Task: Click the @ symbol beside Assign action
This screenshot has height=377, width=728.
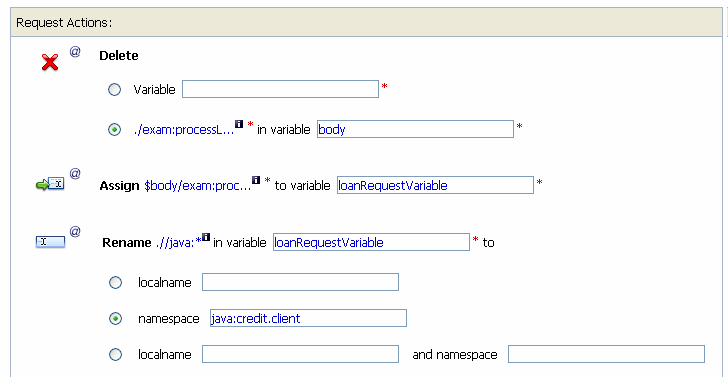Action: (x=75, y=174)
